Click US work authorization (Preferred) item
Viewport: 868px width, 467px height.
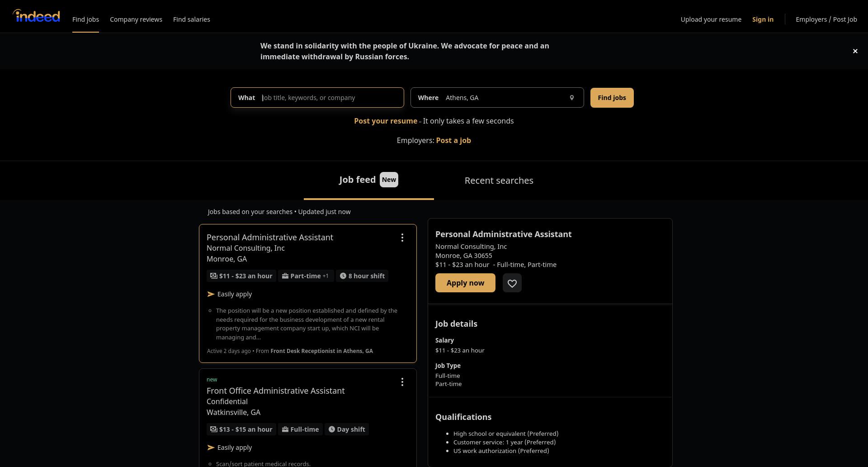point(501,451)
